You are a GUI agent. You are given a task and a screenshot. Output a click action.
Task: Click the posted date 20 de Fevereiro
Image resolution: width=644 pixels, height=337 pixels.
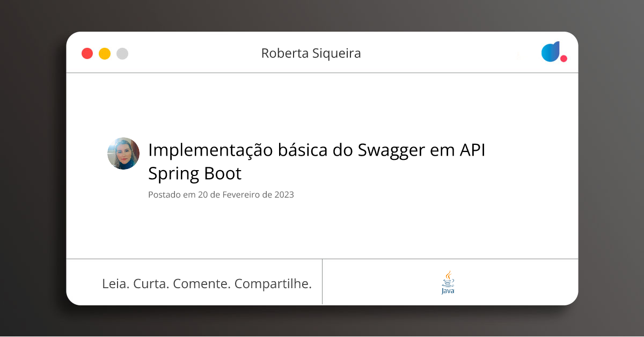click(x=221, y=195)
